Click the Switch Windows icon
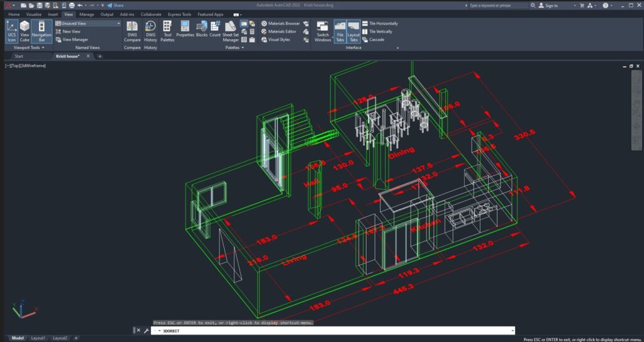 coord(323,30)
